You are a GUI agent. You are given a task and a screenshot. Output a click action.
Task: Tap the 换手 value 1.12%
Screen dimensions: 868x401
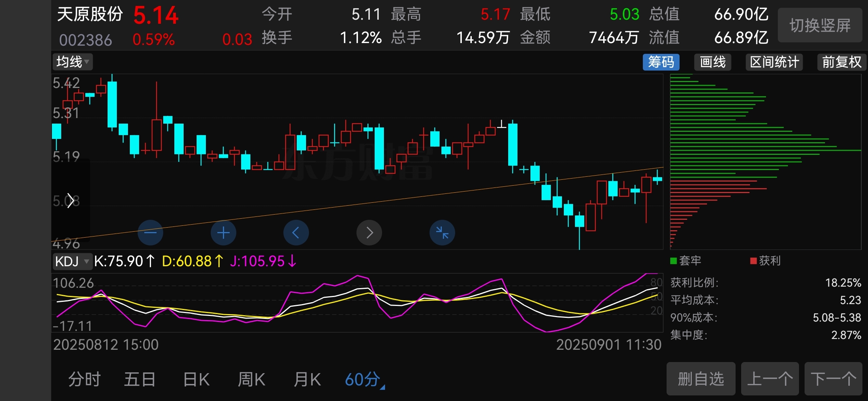361,38
